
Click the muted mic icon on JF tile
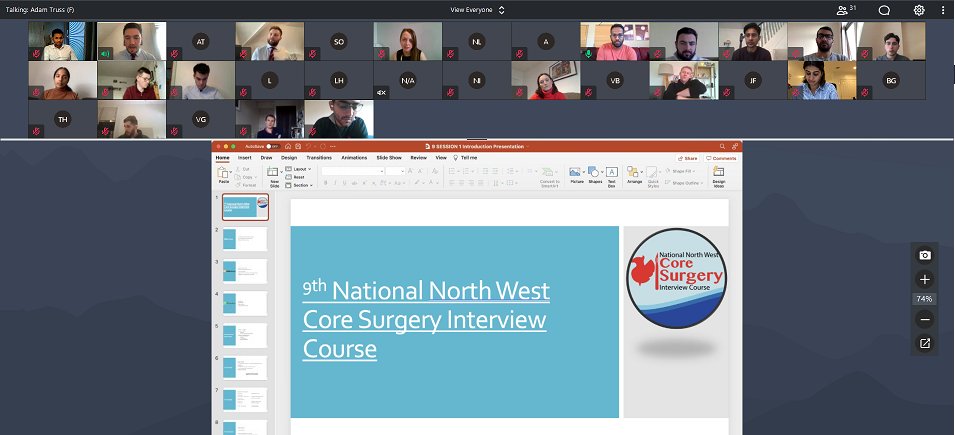726,93
